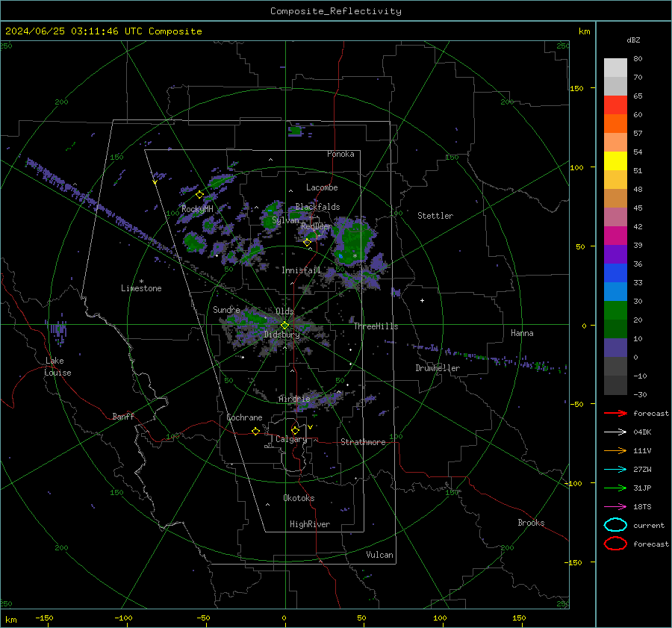The width and height of the screenshot is (672, 628).
Task: Click the Didsbury town label
Action: click(x=281, y=335)
